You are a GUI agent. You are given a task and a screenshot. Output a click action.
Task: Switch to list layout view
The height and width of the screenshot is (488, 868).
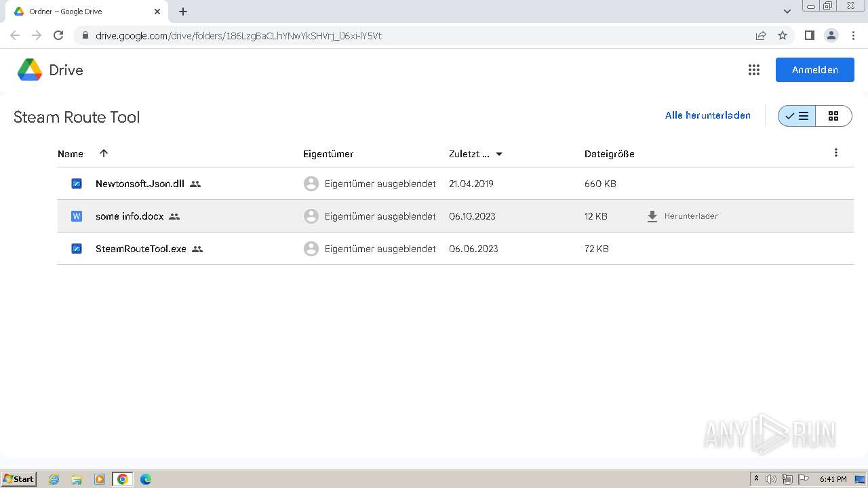coord(797,116)
